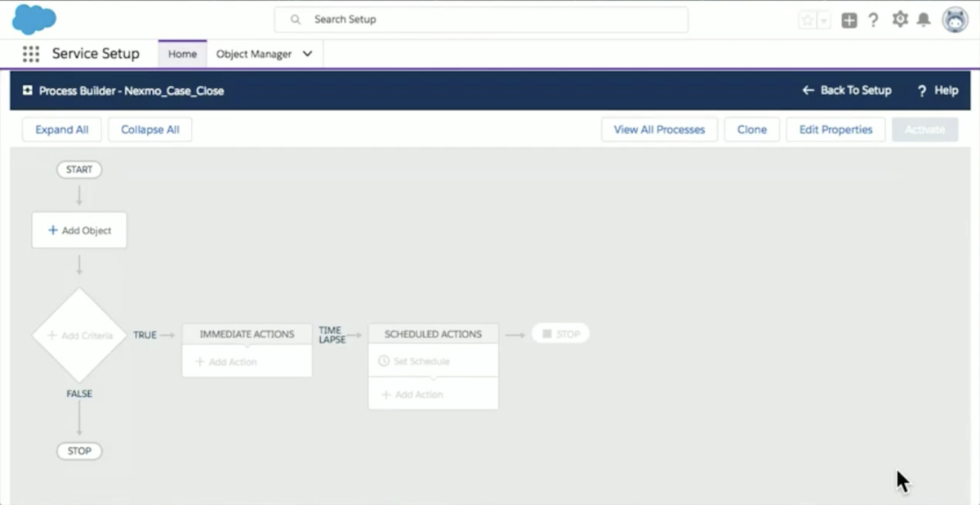Click Set Schedule in Scheduled Actions
The width and height of the screenshot is (980, 505).
pos(433,361)
